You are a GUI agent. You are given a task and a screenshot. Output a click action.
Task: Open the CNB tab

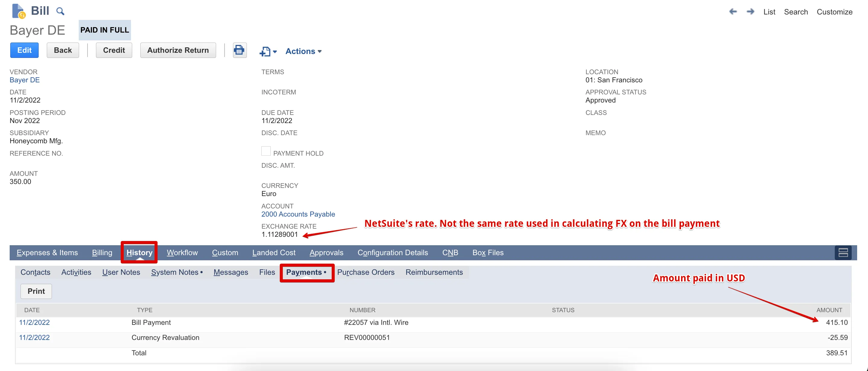[450, 252]
